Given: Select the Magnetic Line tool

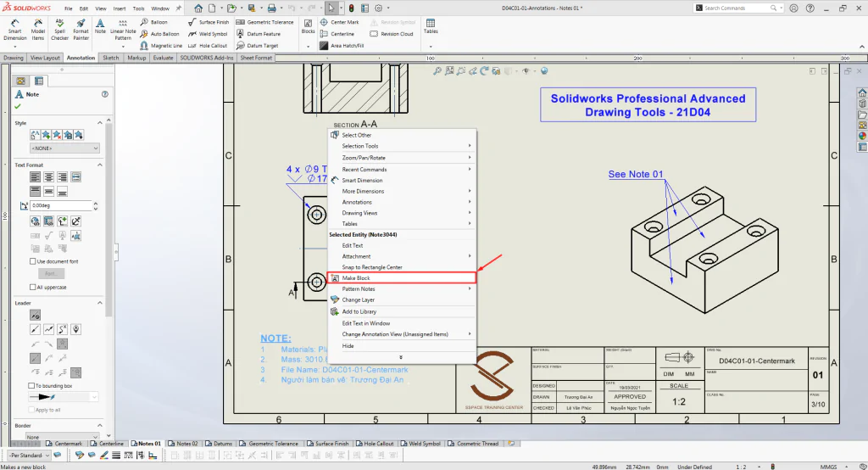Looking at the screenshot, I should (160, 46).
